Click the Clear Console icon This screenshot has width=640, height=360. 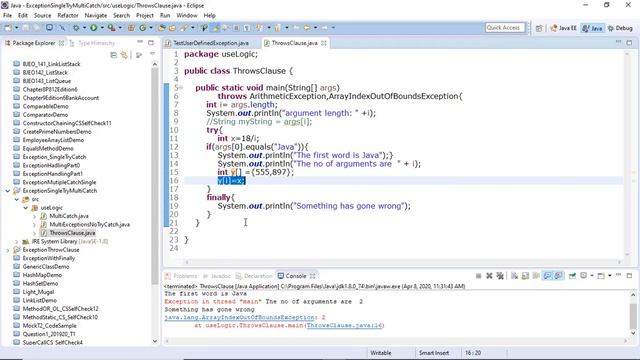[514, 276]
